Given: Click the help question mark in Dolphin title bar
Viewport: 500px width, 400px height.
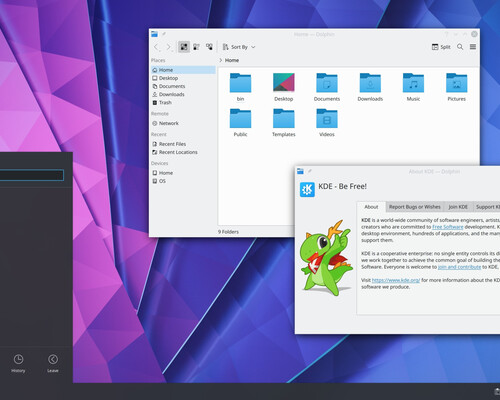Looking at the screenshot, I should [x=446, y=34].
